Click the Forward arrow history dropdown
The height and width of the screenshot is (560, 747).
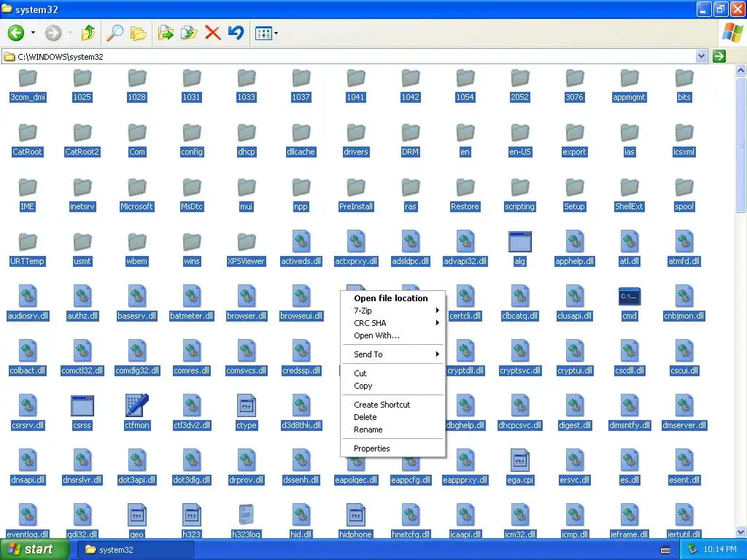point(70,33)
